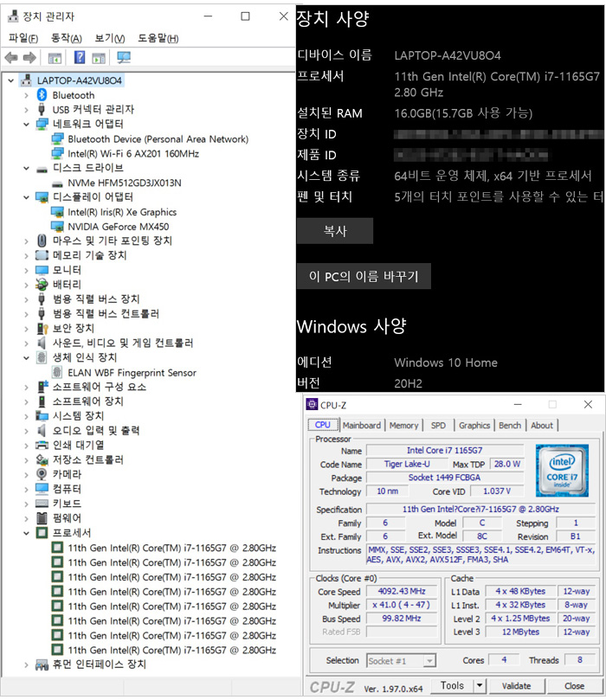Click the 인쇄 대기열 printer icon
The width and height of the screenshot is (606, 700).
tap(42, 445)
